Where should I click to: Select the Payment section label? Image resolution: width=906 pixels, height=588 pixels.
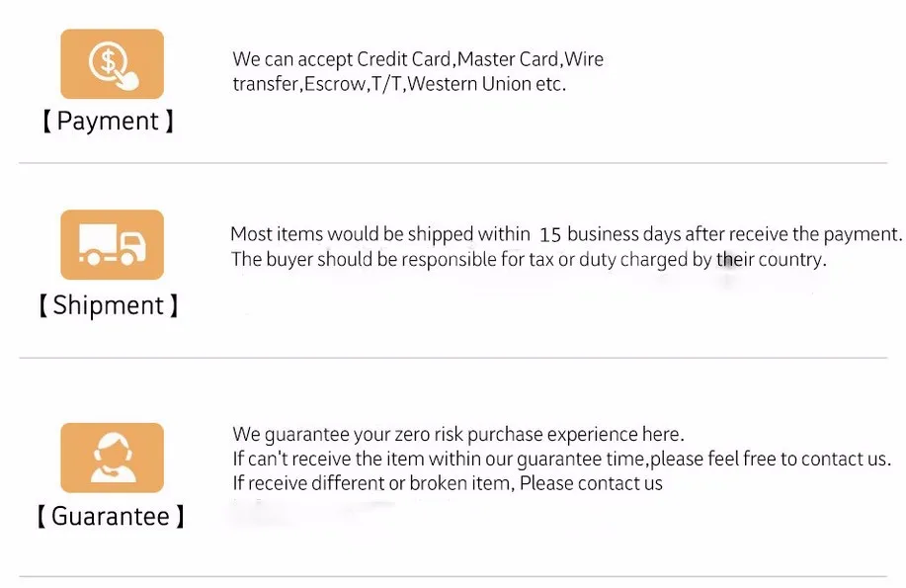point(108,121)
